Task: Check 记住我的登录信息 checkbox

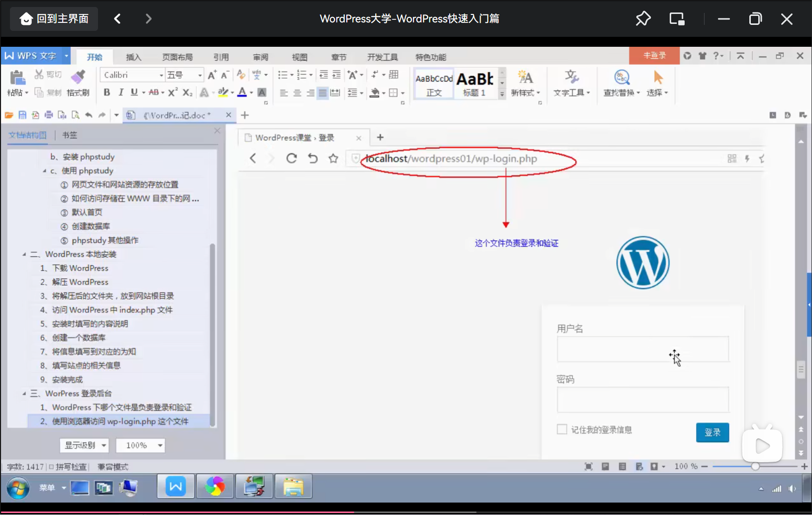Action: [x=562, y=429]
